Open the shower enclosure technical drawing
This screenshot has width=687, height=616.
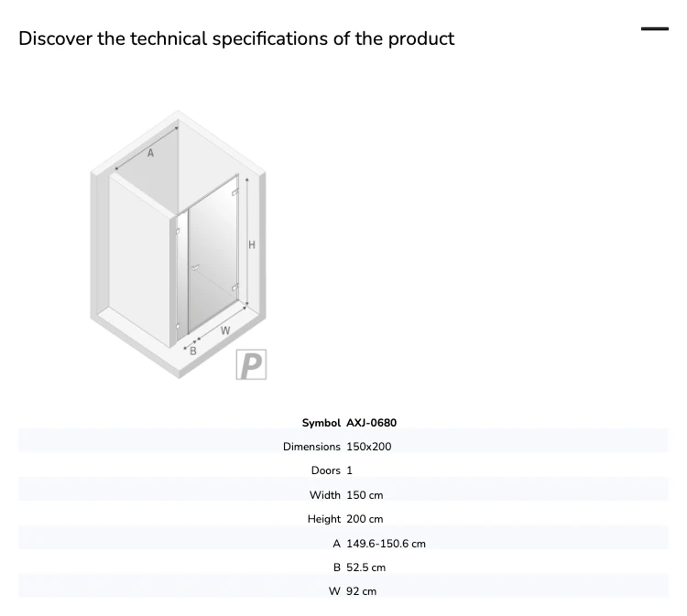coord(179,244)
